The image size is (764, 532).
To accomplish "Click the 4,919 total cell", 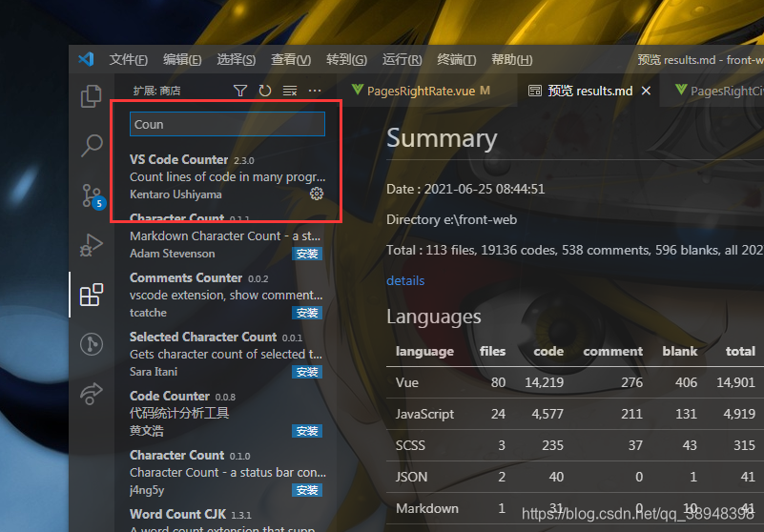I will [739, 414].
